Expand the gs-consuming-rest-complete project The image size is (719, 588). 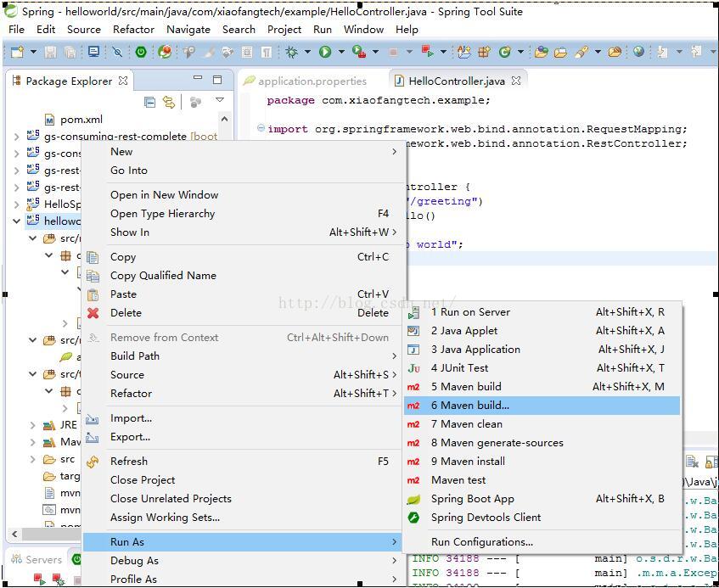[x=16, y=137]
